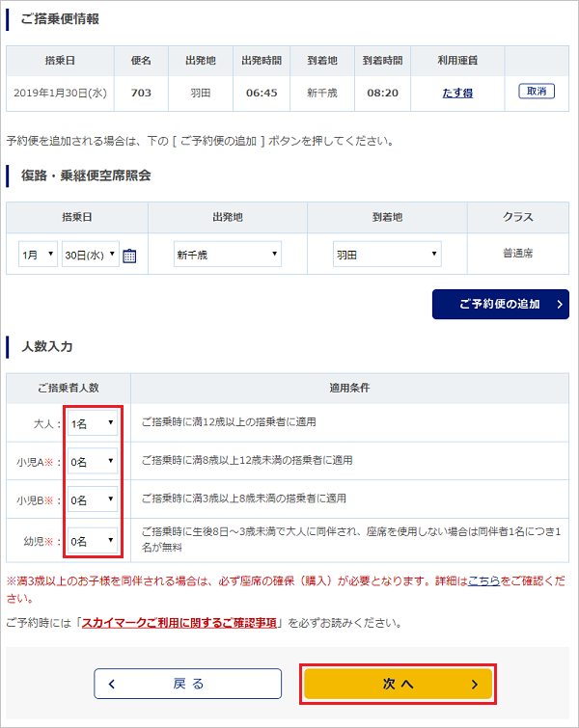Open the calendar date picker icon
This screenshot has width=579, height=728.
pyautogui.click(x=130, y=256)
